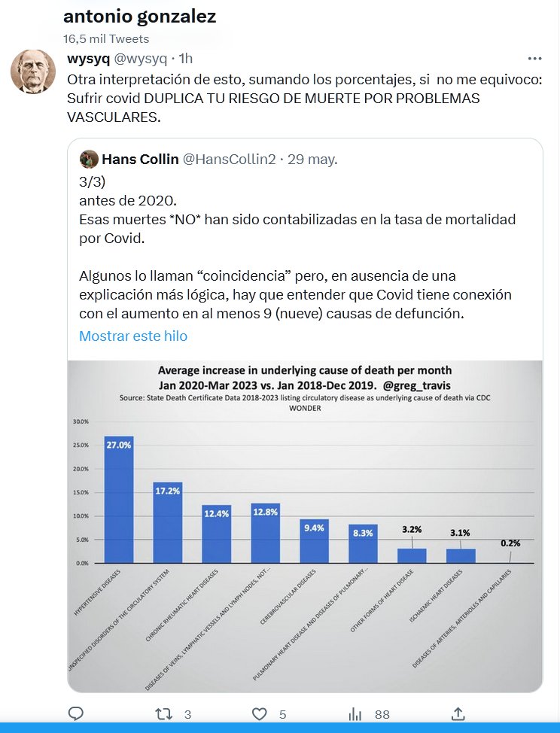Click the reply speech bubble icon
Image resolution: width=560 pixels, height=733 pixels.
[x=76, y=713]
